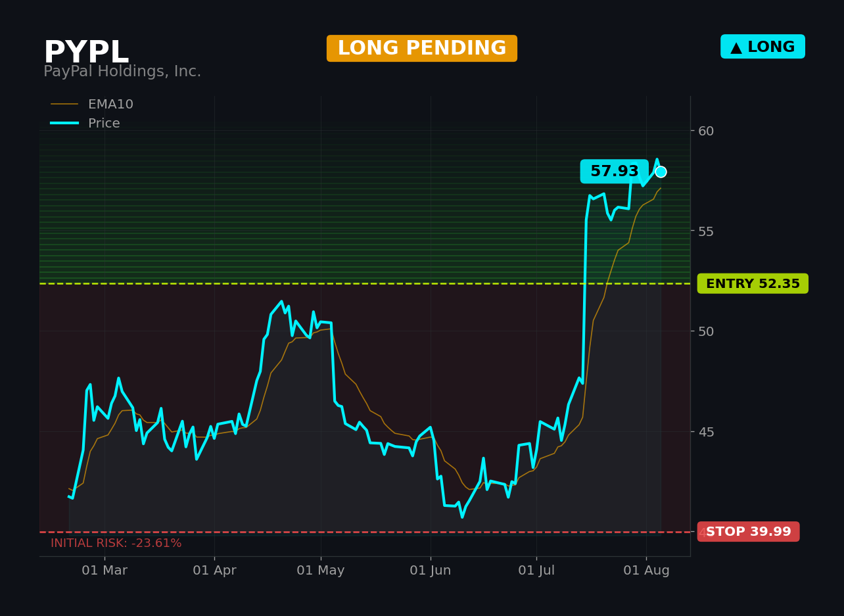
Task: Click the current price endpoint dot
Action: 661,172
